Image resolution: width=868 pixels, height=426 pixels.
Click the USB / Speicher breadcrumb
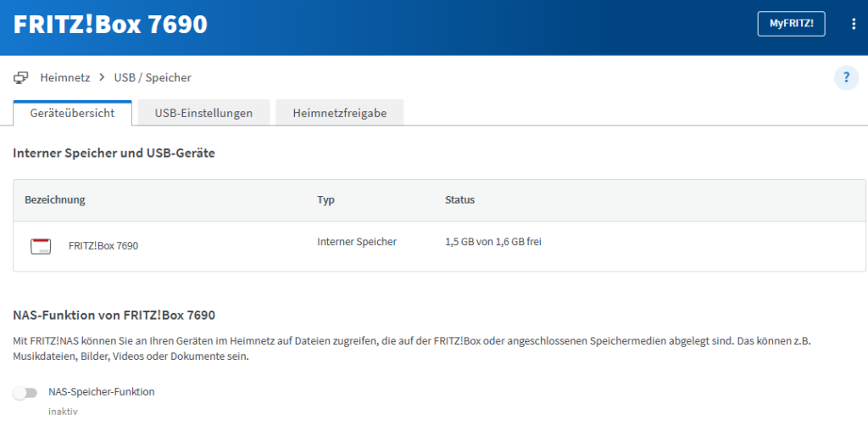[x=153, y=78]
